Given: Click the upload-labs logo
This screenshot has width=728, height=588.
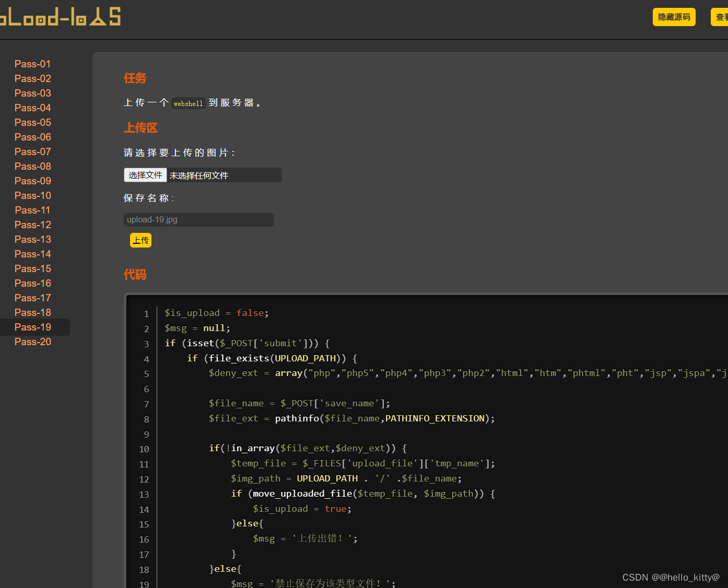Looking at the screenshot, I should click(60, 17).
